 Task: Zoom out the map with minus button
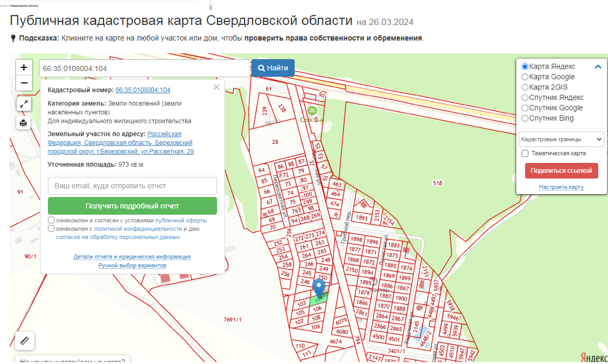[x=24, y=83]
